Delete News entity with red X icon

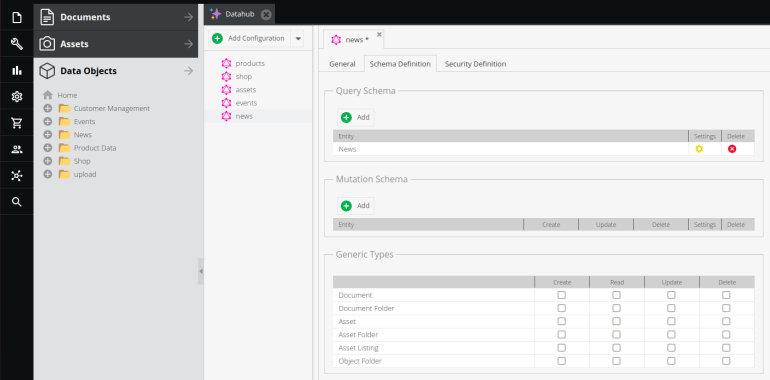732,149
